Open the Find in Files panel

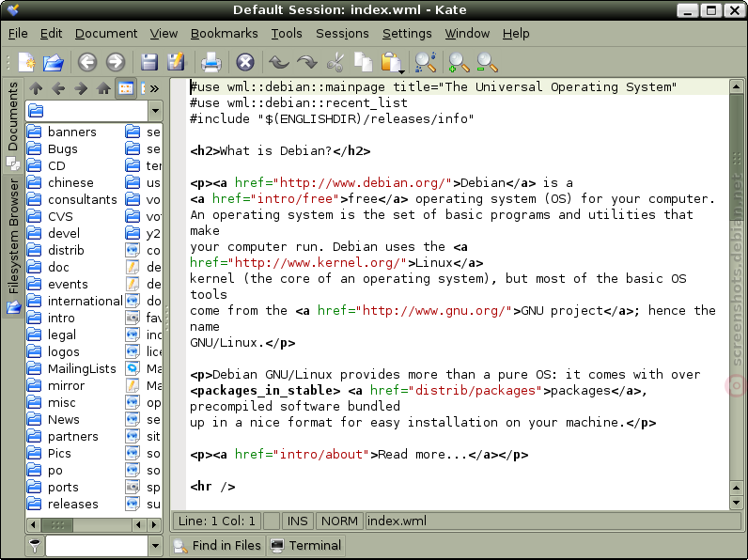(x=217, y=546)
